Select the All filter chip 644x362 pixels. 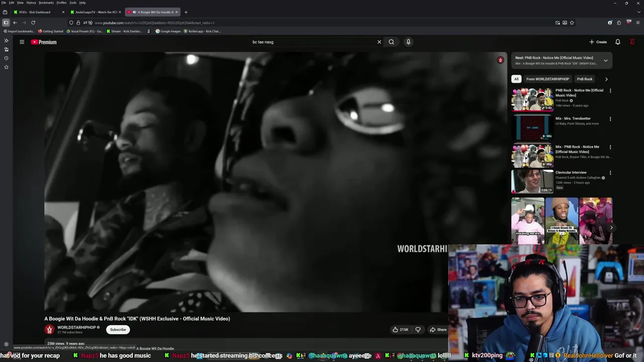pyautogui.click(x=516, y=79)
